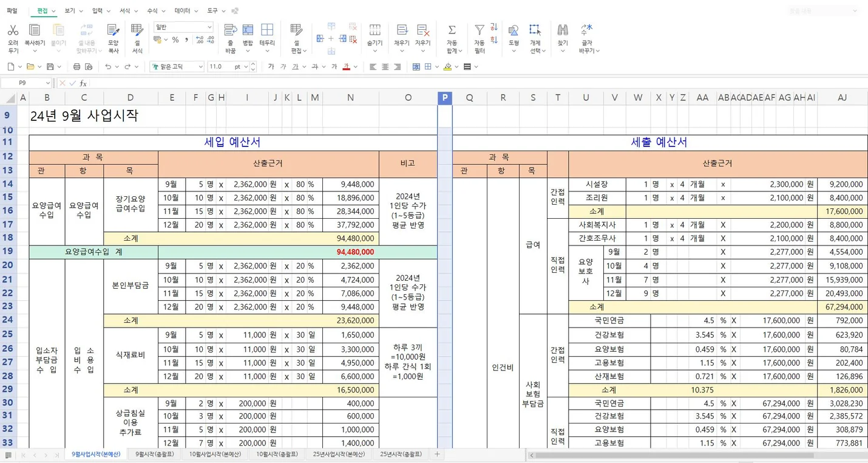This screenshot has width=868, height=463.
Task: Click the 지우기 clear icon
Action: click(x=423, y=30)
